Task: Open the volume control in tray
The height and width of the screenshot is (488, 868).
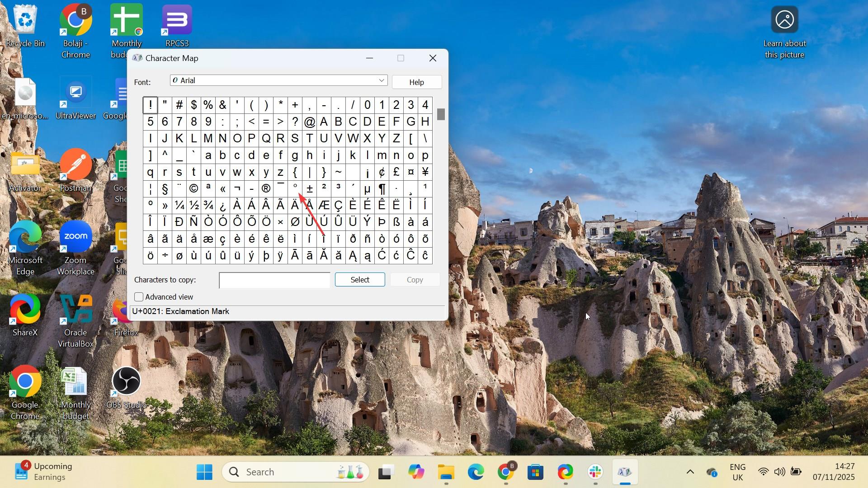Action: click(779, 472)
